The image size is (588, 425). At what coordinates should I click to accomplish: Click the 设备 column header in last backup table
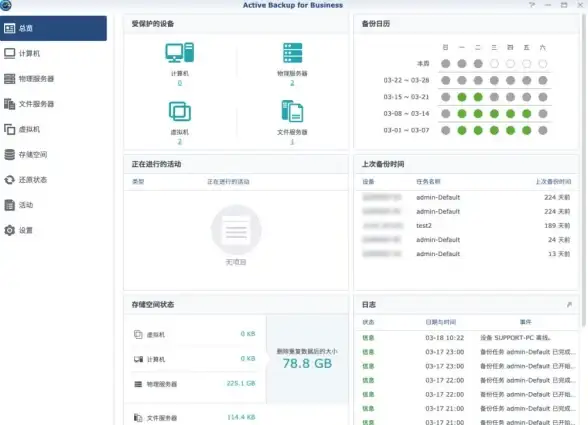[x=368, y=182]
